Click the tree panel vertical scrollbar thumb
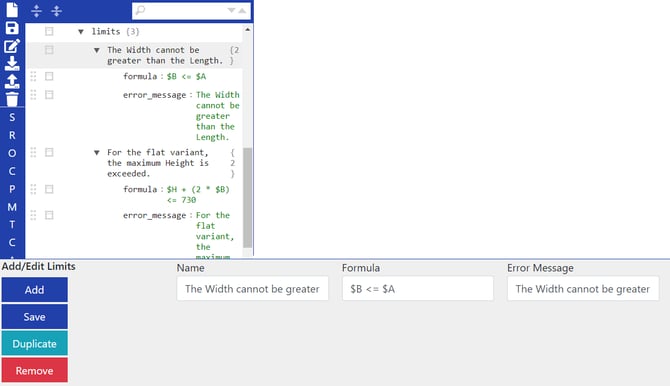Screen dimensions: 670x386 pos(247,198)
